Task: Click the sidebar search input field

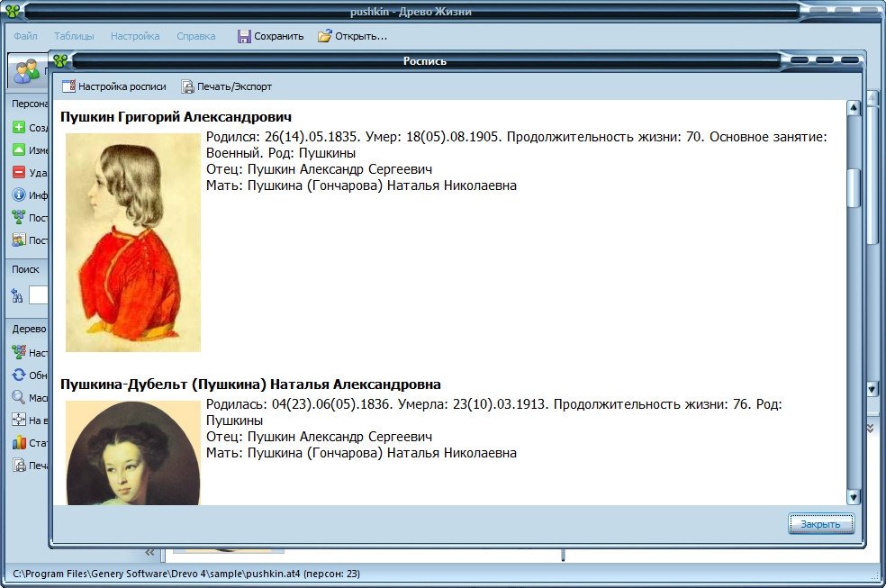Action: tap(38, 294)
